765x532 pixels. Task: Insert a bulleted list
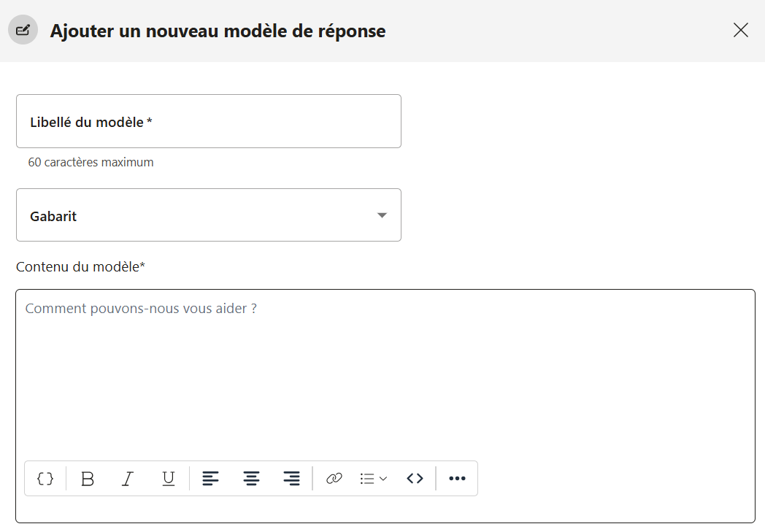(x=367, y=479)
